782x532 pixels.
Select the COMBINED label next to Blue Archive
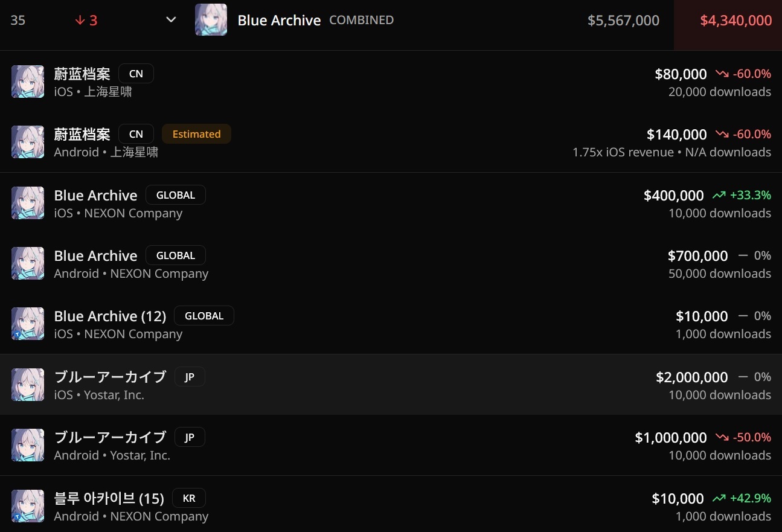pos(361,20)
